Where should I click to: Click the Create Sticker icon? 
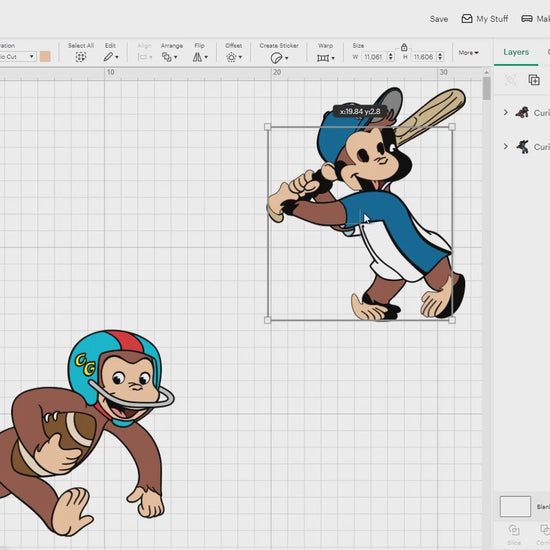point(276,58)
